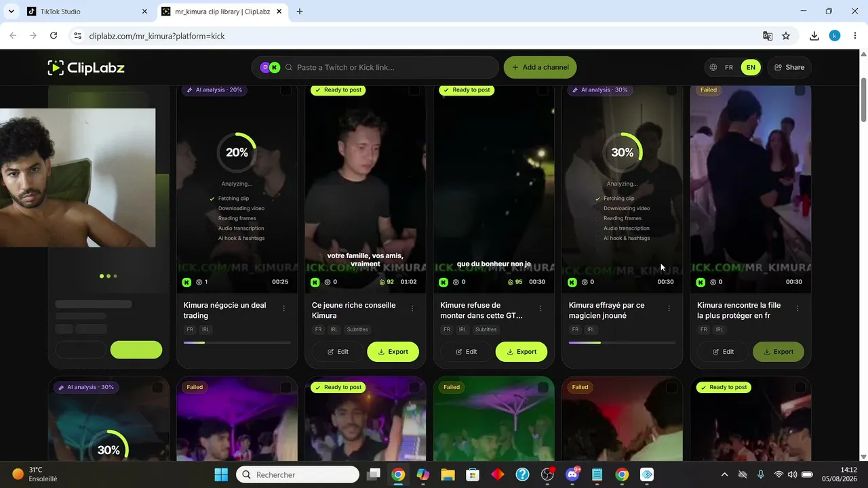The image size is (868, 488).
Task: Select the 'Kimure refuse de monter' clip checkbox
Action: coord(542,90)
